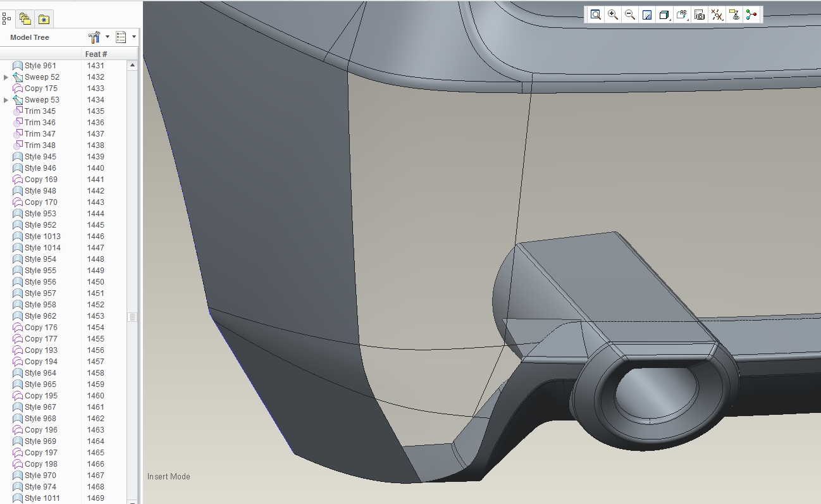The height and width of the screenshot is (504, 821).
Task: Click the Style 970 surface icon
Action: pyautogui.click(x=18, y=476)
